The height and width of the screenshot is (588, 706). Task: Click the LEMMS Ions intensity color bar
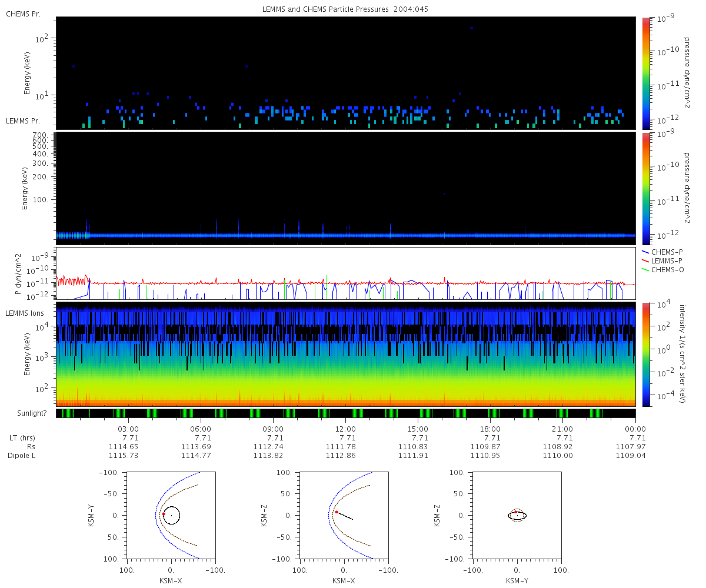tap(645, 355)
